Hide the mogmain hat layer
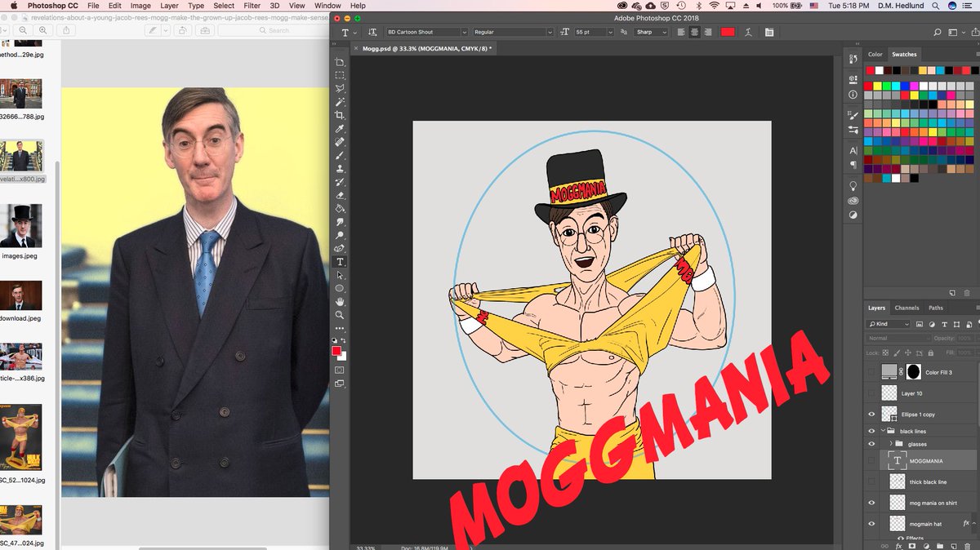Screen dimensions: 980x550 pos(871,523)
